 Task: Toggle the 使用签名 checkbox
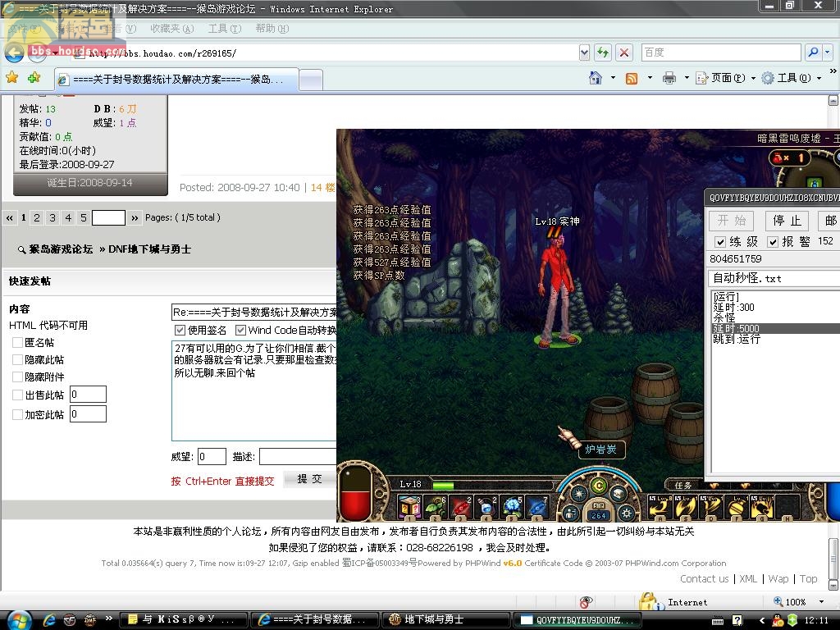pyautogui.click(x=180, y=330)
